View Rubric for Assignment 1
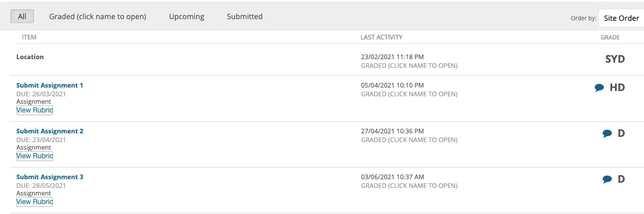This screenshot has width=644, height=214. tap(35, 110)
